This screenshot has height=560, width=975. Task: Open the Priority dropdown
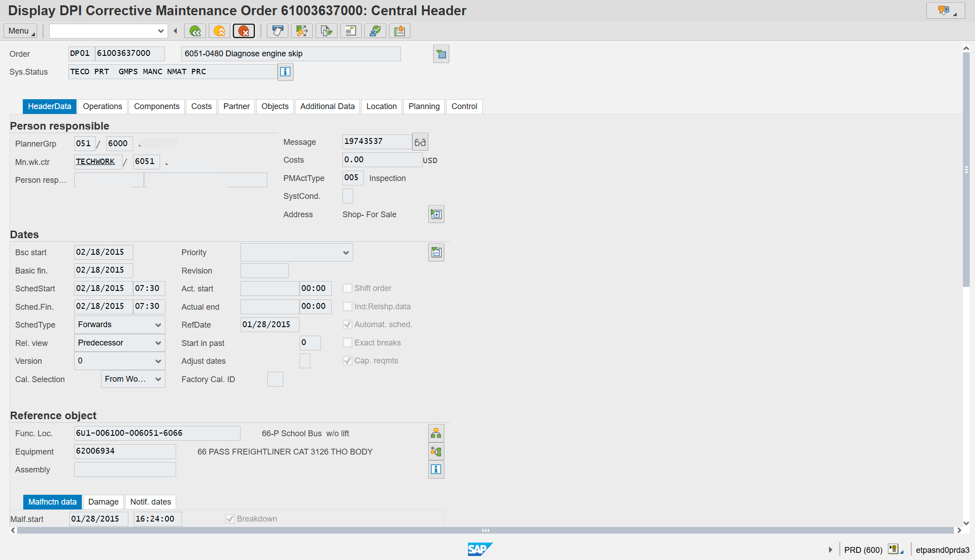tap(346, 253)
